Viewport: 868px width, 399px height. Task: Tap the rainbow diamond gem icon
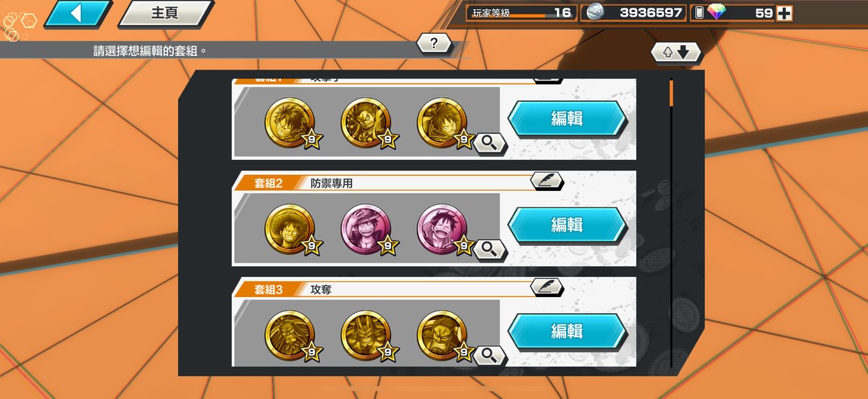tap(716, 13)
